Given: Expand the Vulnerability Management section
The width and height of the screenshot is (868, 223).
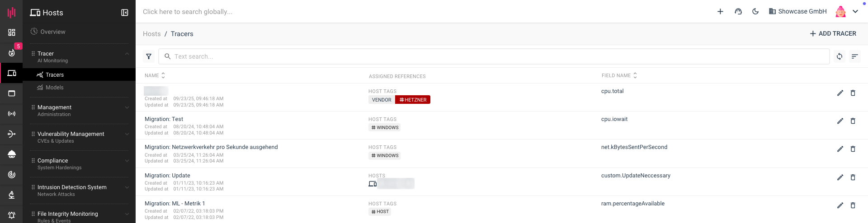Looking at the screenshot, I should (127, 134).
